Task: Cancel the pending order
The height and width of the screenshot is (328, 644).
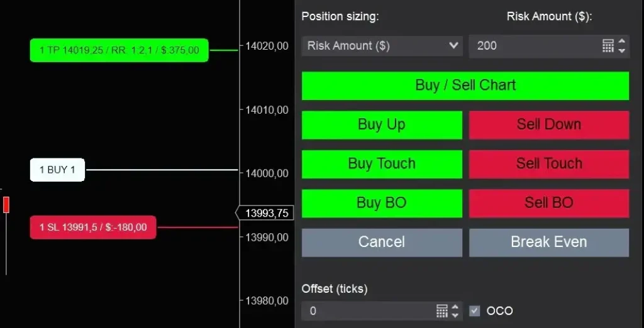Action: (382, 242)
